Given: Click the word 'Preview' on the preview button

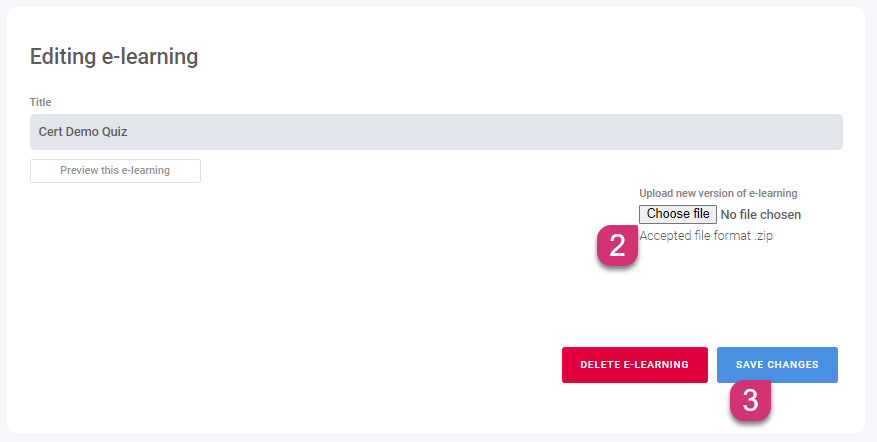Looking at the screenshot, I should 81,171.
